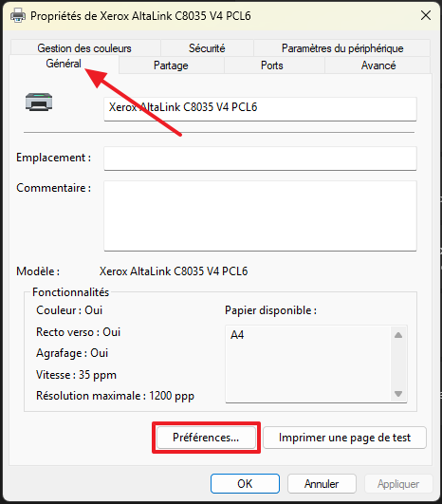
Task: Click the Papier disponible label
Action: [270, 310]
